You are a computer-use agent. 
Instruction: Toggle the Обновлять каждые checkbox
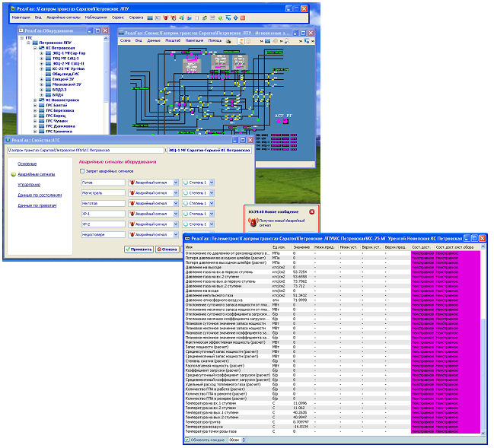[187, 440]
